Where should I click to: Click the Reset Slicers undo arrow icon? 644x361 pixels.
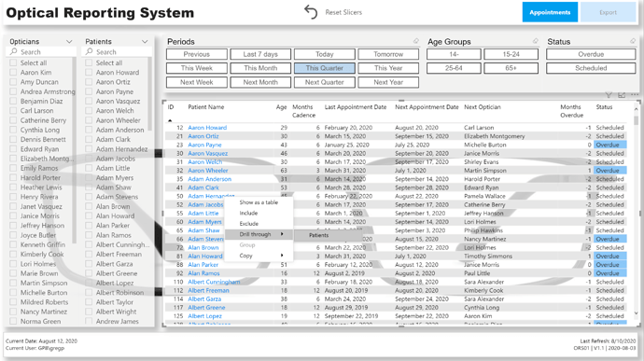pos(311,12)
